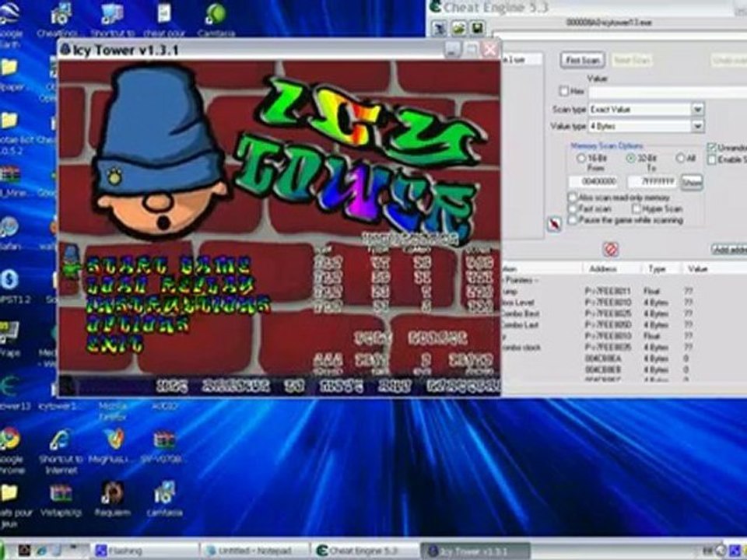
Task: Open the Camtasia desktop icon in top row
Action: point(216,14)
